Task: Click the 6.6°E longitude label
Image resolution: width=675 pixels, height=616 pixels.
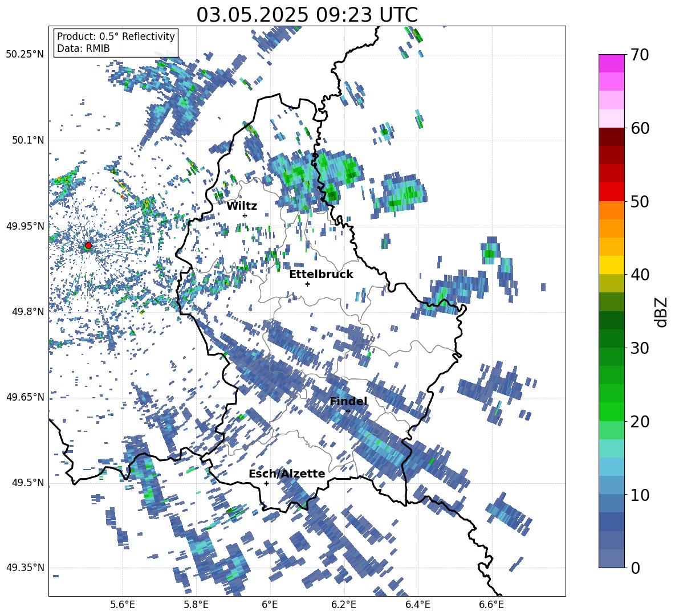Action: (x=491, y=605)
